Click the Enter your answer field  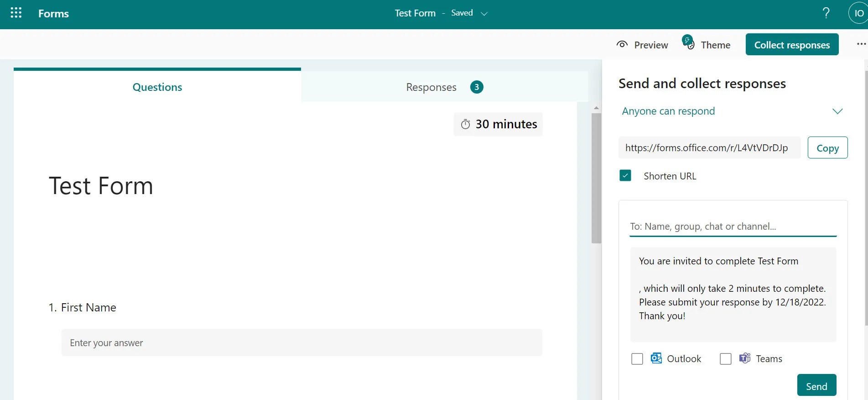302,342
